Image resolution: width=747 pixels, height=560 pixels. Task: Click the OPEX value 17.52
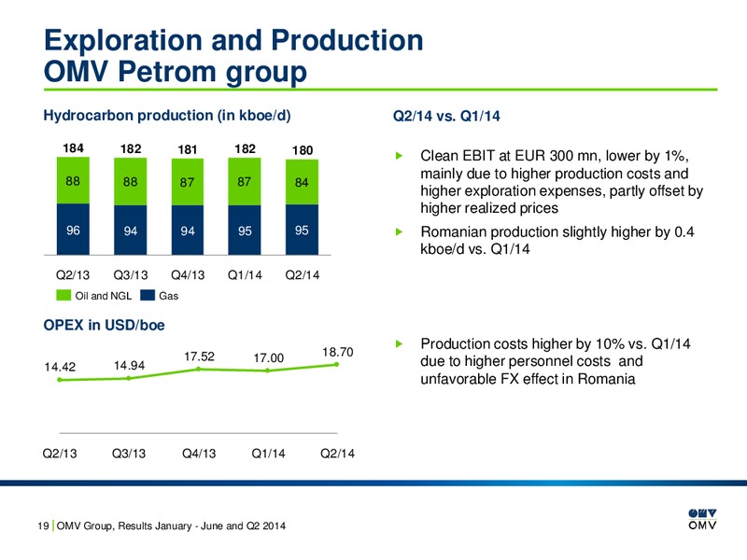pyautogui.click(x=199, y=357)
